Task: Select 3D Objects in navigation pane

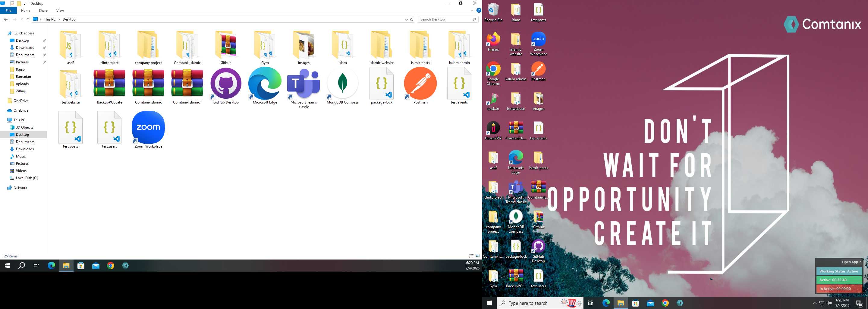Action: coord(24,127)
